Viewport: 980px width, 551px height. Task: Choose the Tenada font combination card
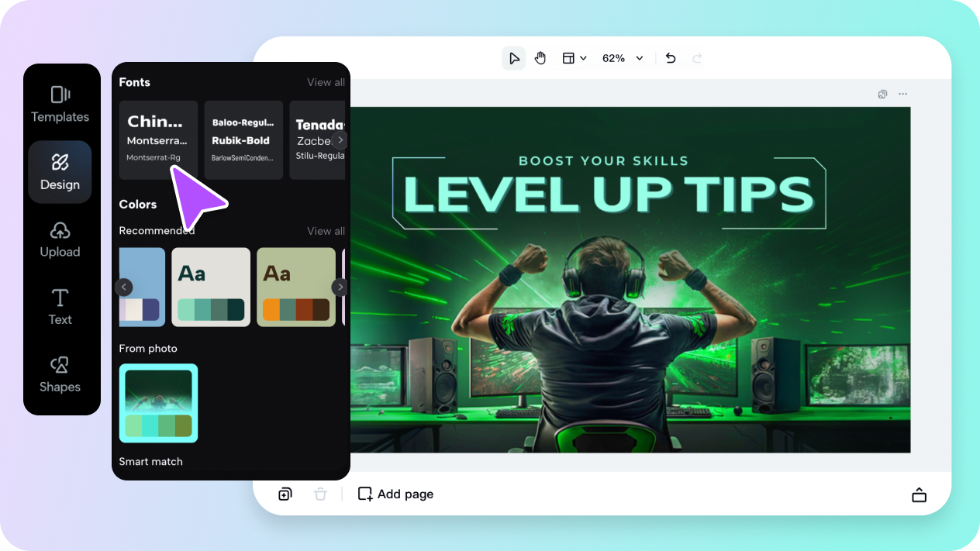pyautogui.click(x=317, y=140)
